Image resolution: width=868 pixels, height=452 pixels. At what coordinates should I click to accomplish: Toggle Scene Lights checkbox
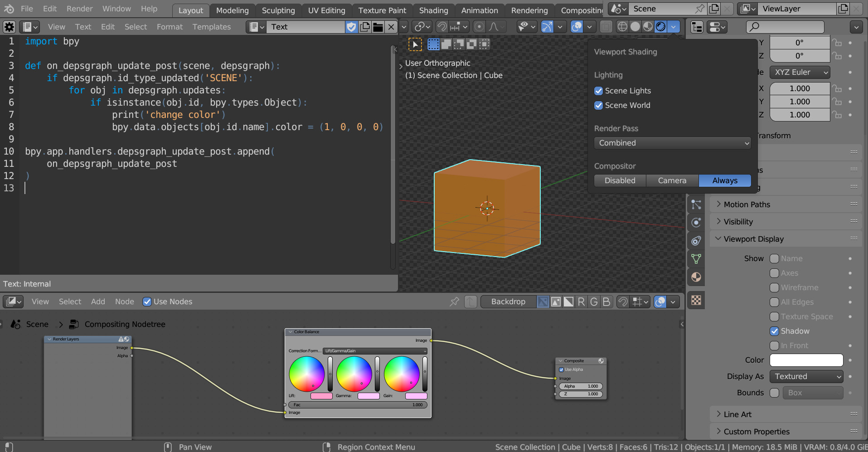point(598,91)
